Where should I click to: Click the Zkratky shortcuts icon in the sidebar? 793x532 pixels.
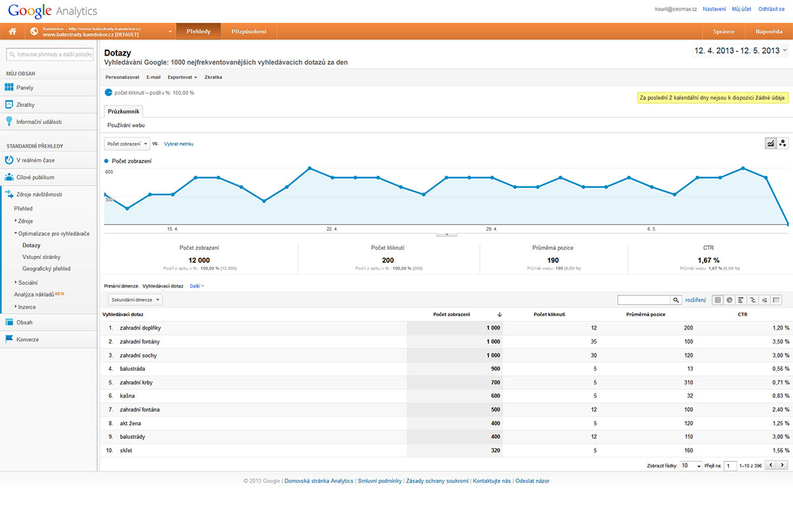9,104
